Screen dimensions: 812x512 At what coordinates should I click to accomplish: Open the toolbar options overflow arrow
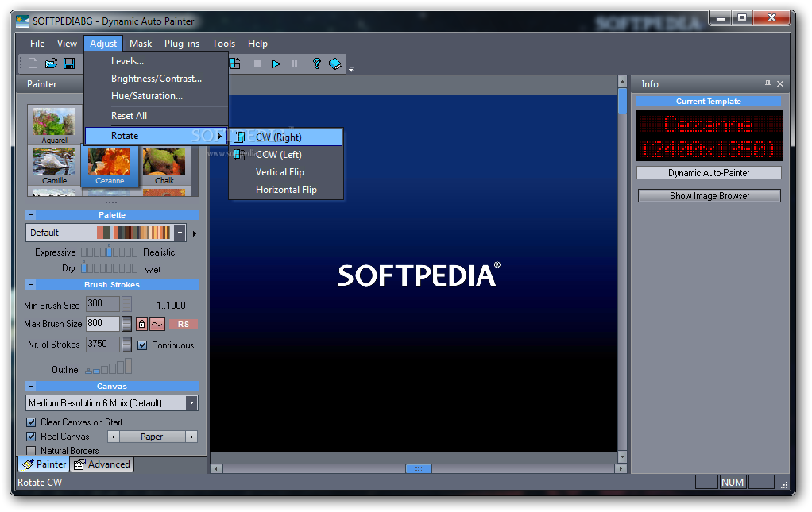350,69
